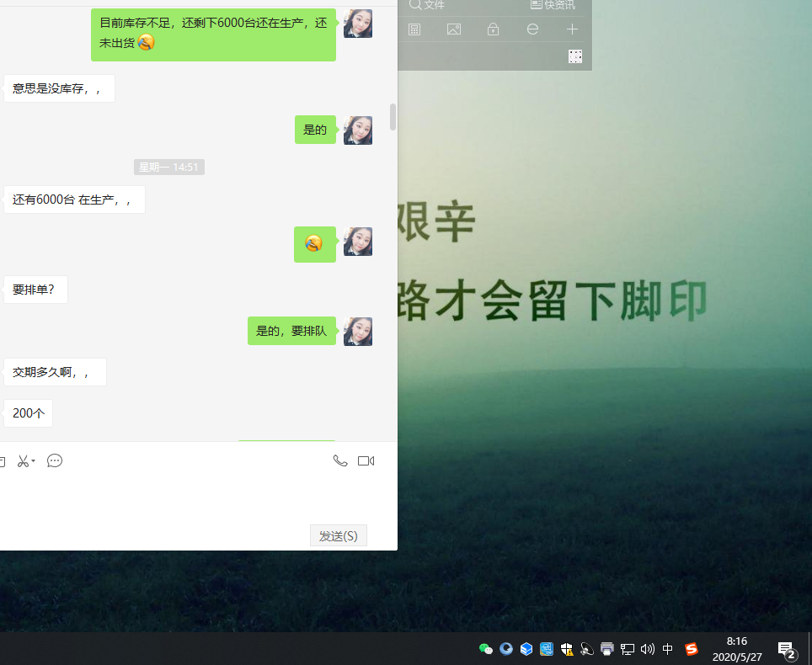Click the 文件 search entry

[426, 5]
